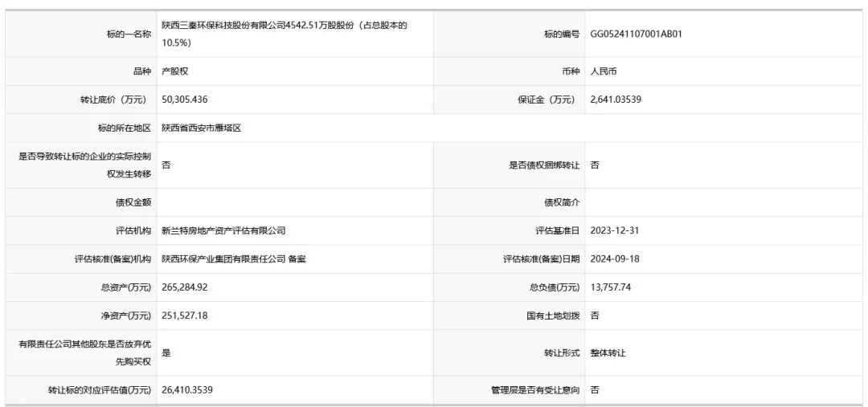Click the 评估核准(备案)机构 label

pyautogui.click(x=113, y=258)
